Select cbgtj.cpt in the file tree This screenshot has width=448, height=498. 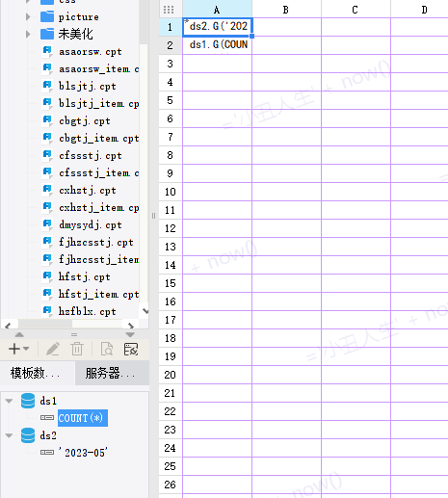(x=85, y=120)
